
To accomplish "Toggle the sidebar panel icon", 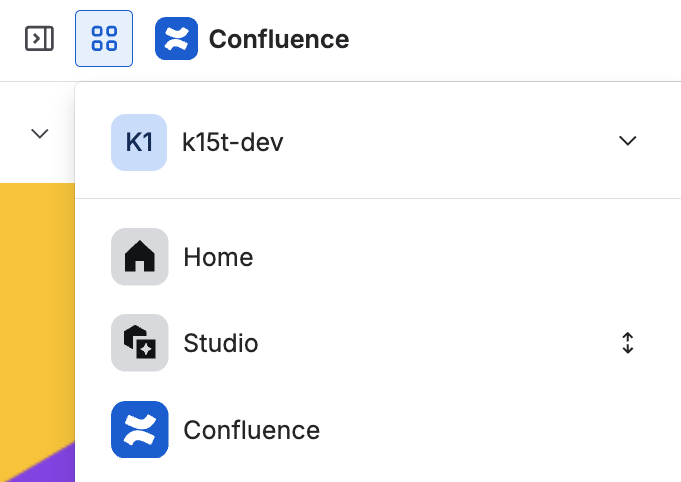I will [x=39, y=39].
